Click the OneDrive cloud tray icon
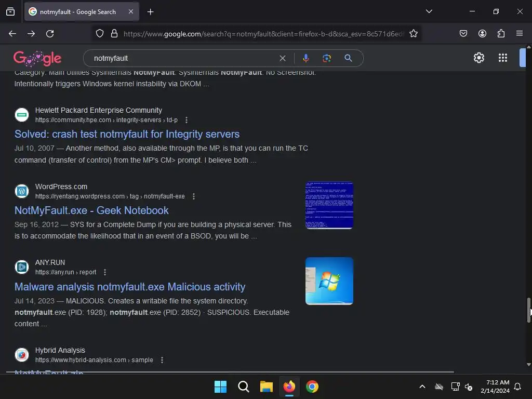532x399 pixels. (438, 387)
